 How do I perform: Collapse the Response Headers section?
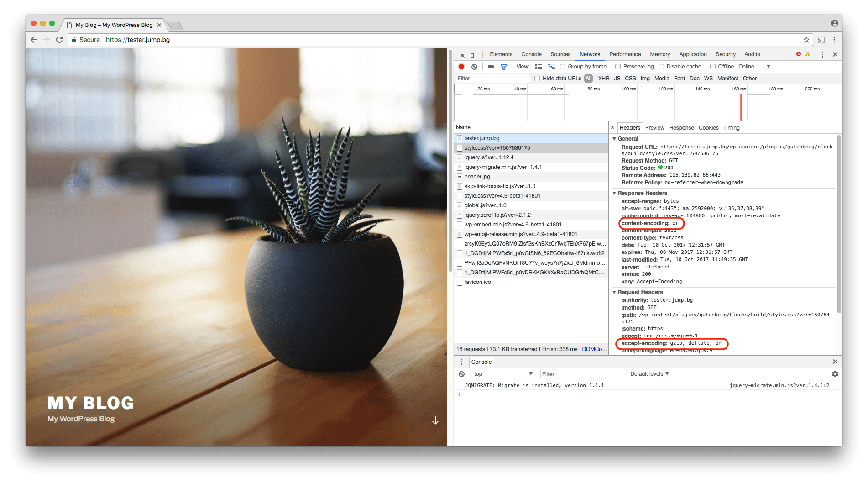tap(614, 193)
